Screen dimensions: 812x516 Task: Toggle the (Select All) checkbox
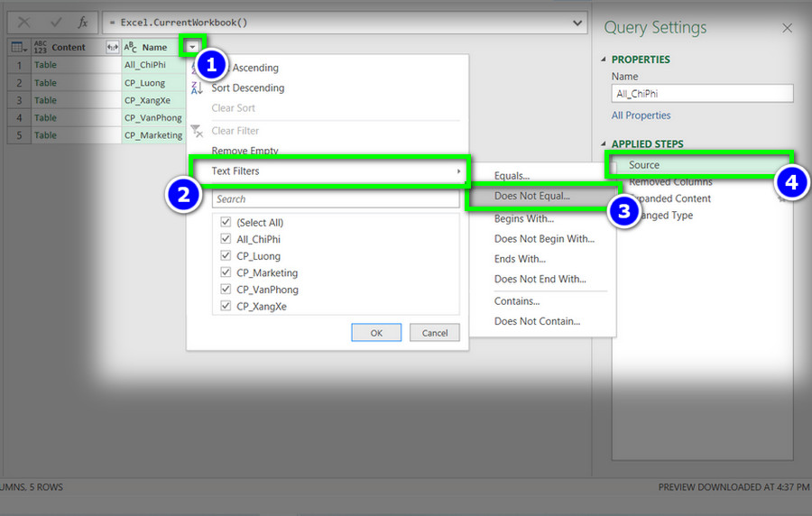point(226,222)
